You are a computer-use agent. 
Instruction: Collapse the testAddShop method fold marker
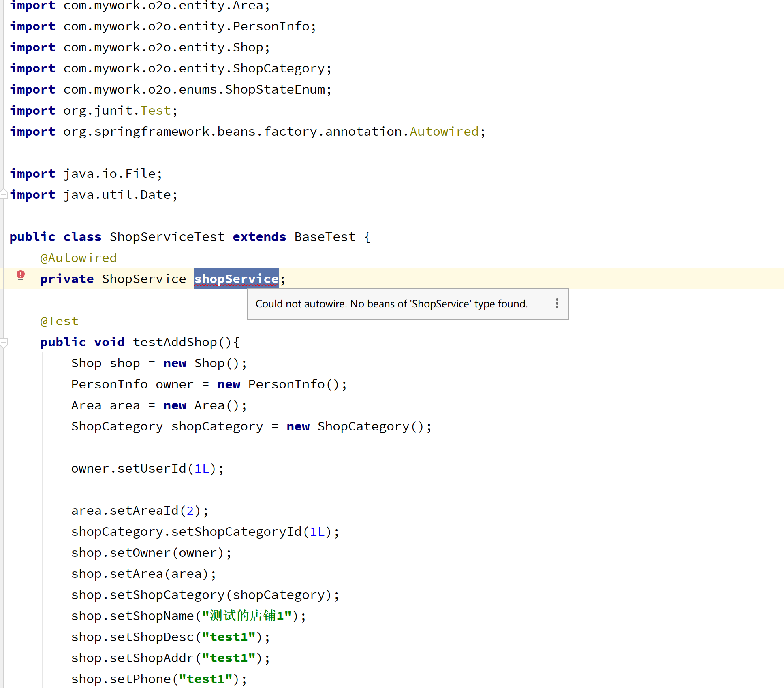pyautogui.click(x=4, y=343)
